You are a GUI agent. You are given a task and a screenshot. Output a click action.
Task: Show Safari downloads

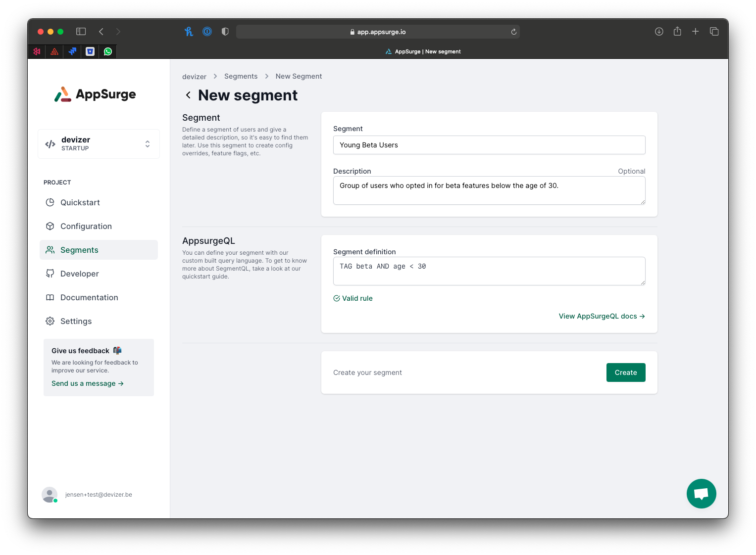pyautogui.click(x=659, y=32)
